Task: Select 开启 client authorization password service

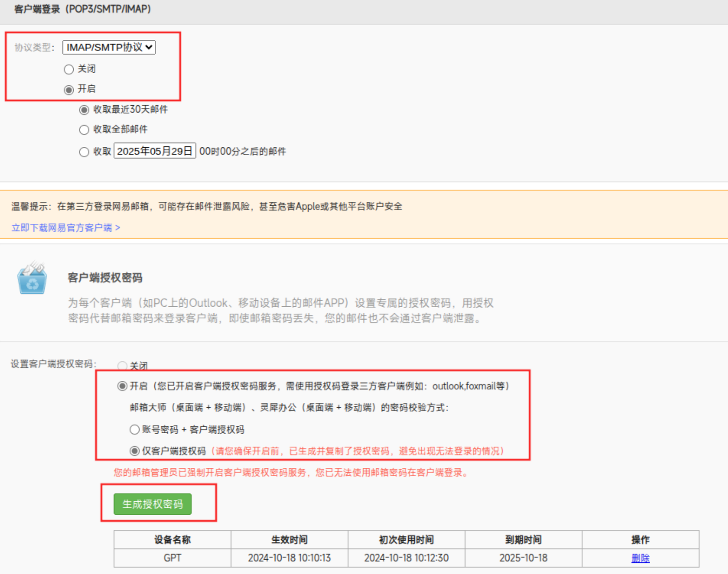Action: click(122, 386)
